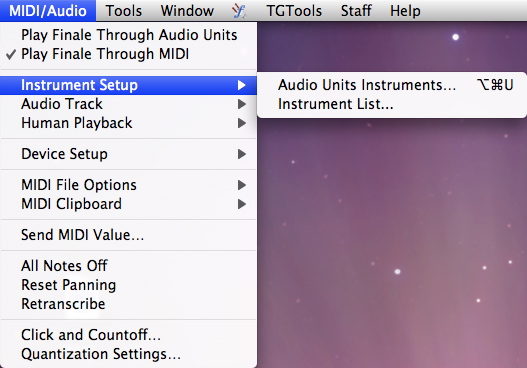The width and height of the screenshot is (527, 368).
Task: Open the MIDI/Audio menu
Action: (48, 11)
